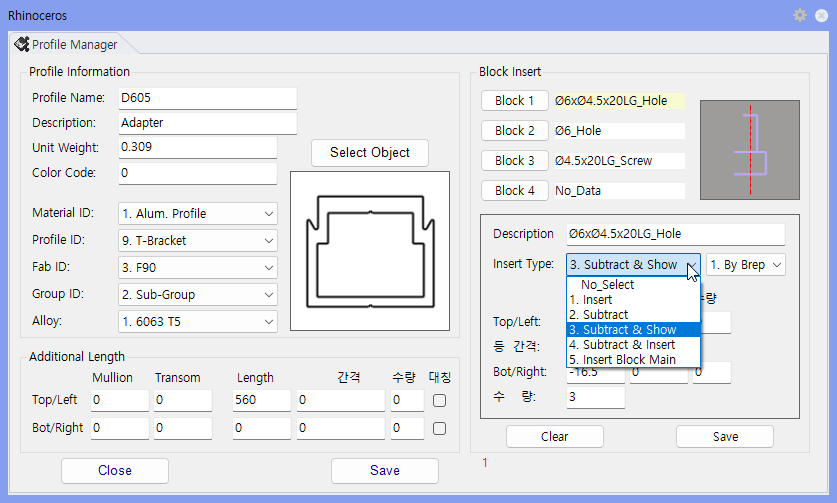Collapse the Insert Type dropdown
The image size is (837, 503).
pyautogui.click(x=633, y=265)
